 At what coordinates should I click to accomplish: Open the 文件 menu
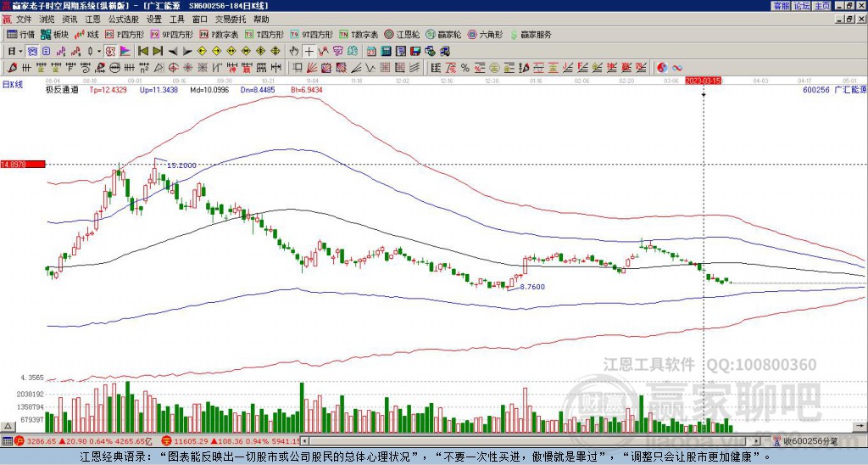[24, 20]
